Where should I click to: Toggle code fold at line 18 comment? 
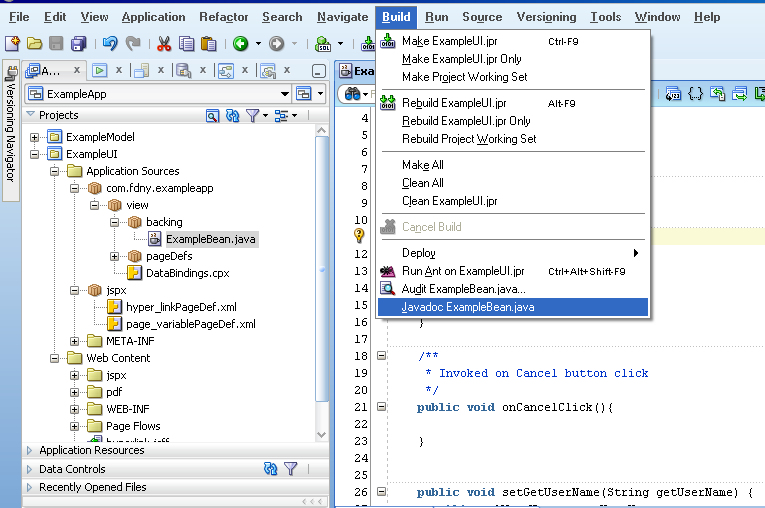point(382,356)
